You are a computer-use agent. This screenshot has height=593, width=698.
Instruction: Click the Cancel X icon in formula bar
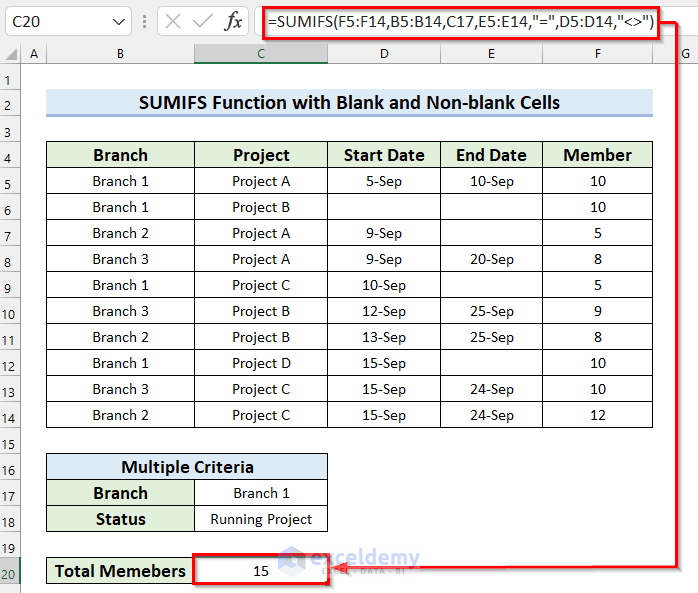pos(173,21)
